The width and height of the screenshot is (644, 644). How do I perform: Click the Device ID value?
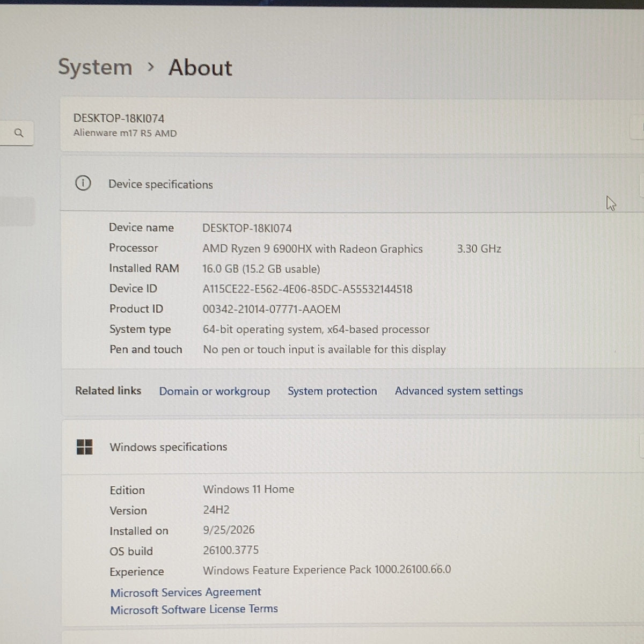tap(308, 289)
